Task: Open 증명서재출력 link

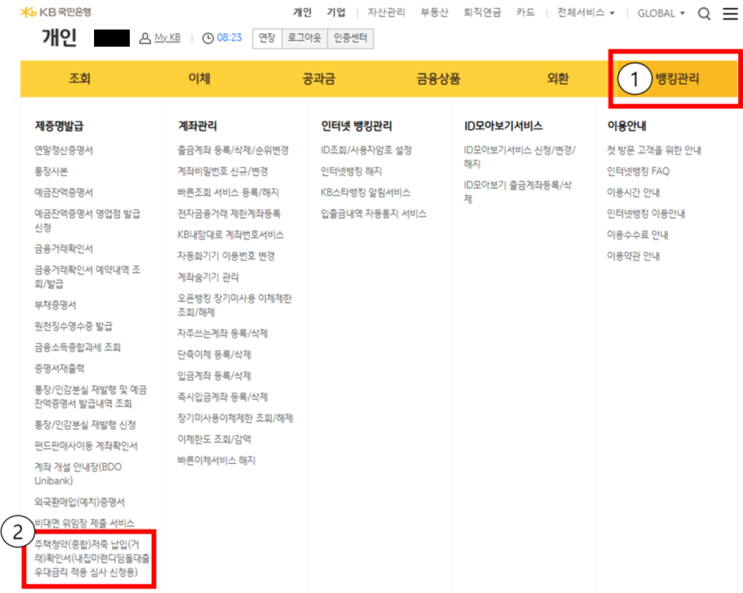Action: coord(59,368)
